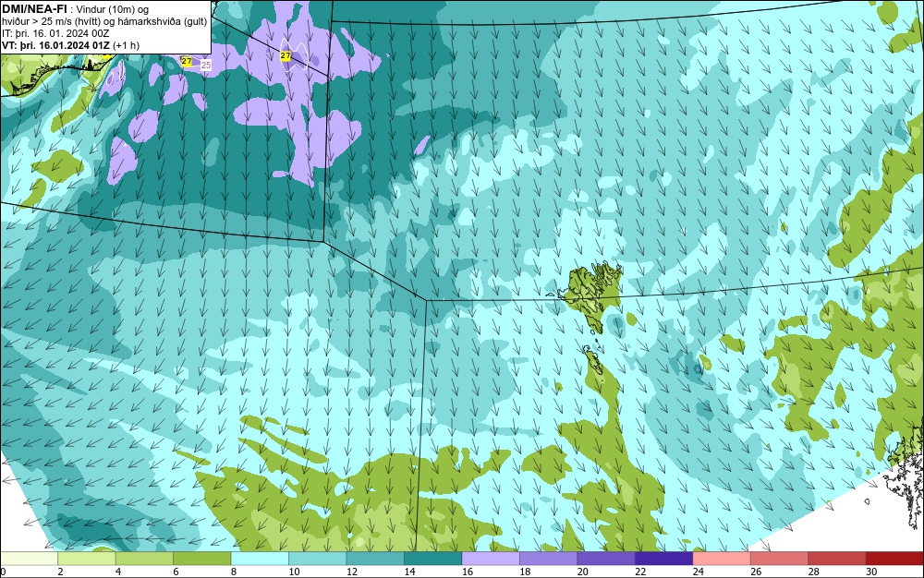924x578 pixels.
Task: Click the 12–14 m/s medium teal legend swatch
Action: pyautogui.click(x=375, y=559)
